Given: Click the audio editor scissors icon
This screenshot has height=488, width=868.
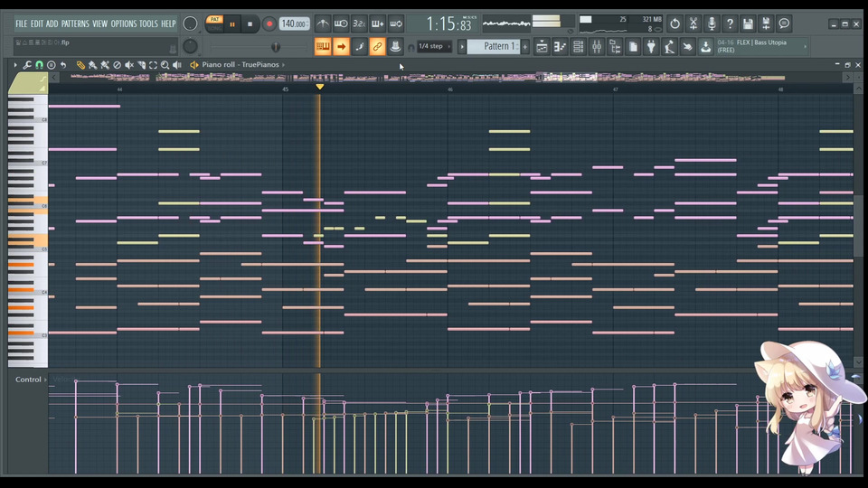Looking at the screenshot, I should (x=693, y=23).
